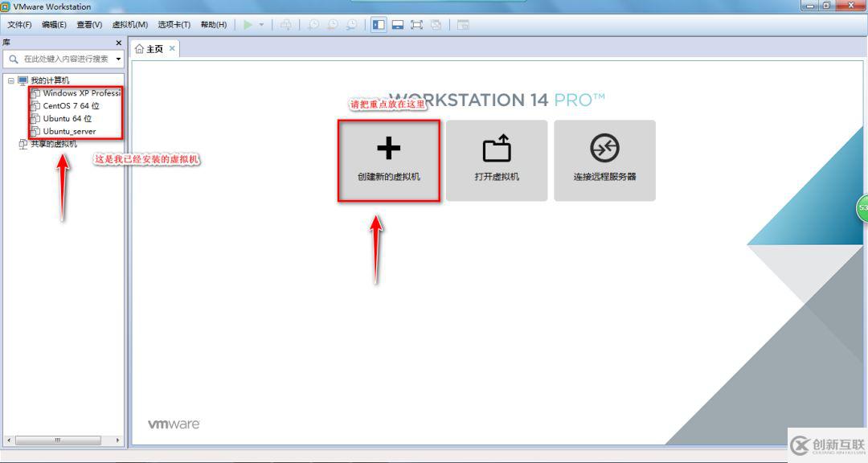Click 打开虚拟机 button

[497, 161]
